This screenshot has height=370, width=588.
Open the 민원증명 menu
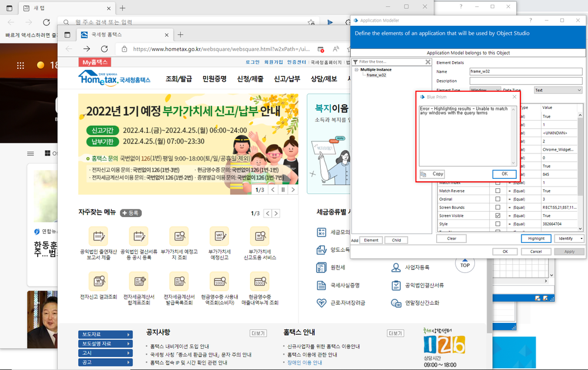click(x=214, y=79)
